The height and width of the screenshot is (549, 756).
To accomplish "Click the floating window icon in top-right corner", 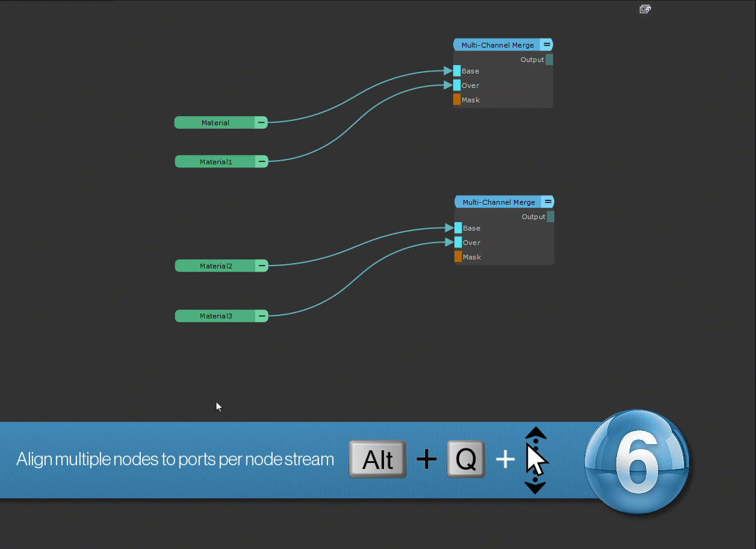I will coord(645,9).
